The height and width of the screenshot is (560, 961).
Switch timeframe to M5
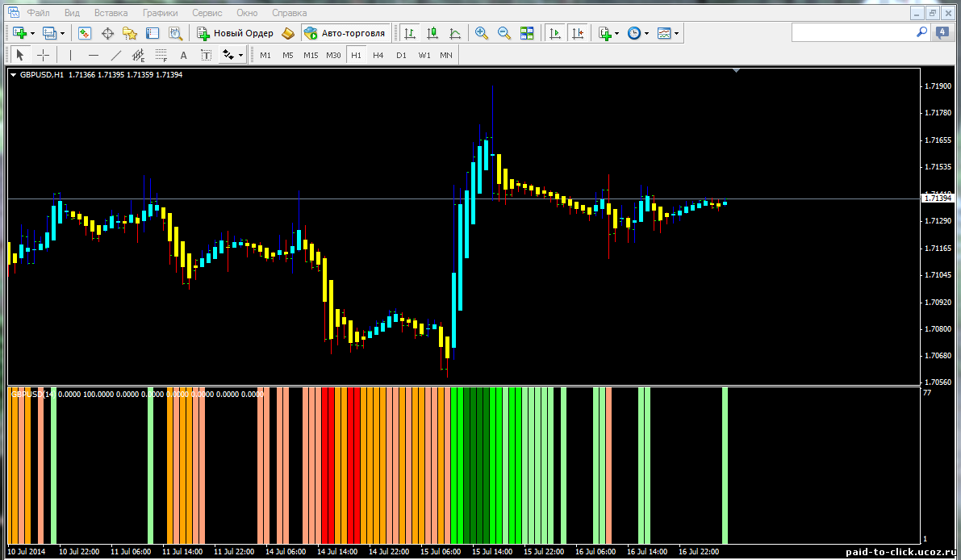[288, 55]
